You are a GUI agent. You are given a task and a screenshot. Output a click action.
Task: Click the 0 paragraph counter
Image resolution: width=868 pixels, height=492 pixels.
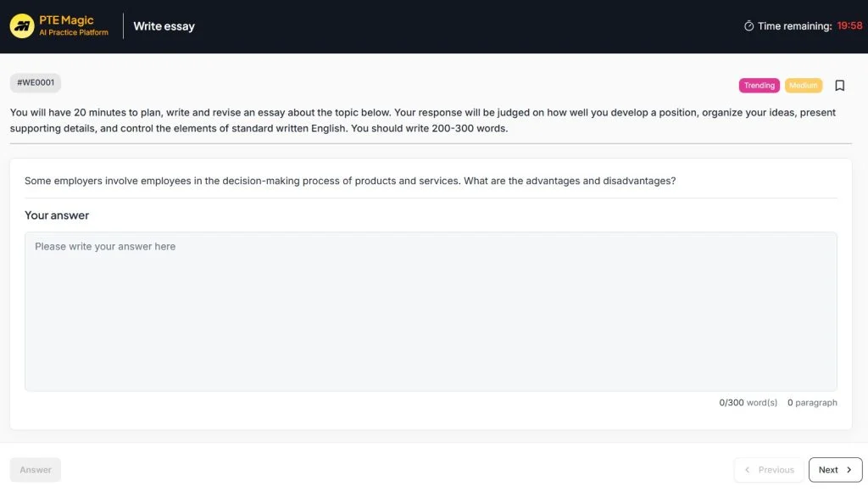pyautogui.click(x=812, y=403)
